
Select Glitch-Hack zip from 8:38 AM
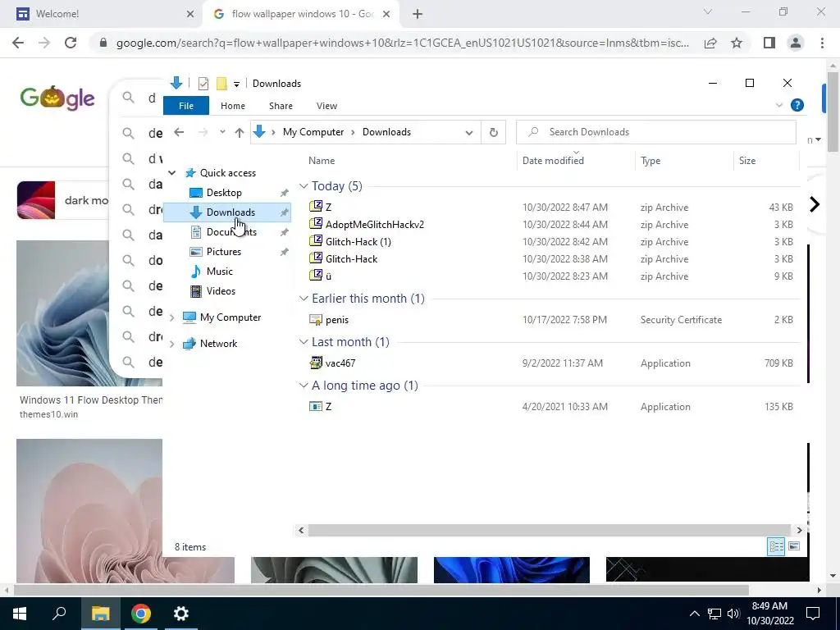click(x=351, y=258)
